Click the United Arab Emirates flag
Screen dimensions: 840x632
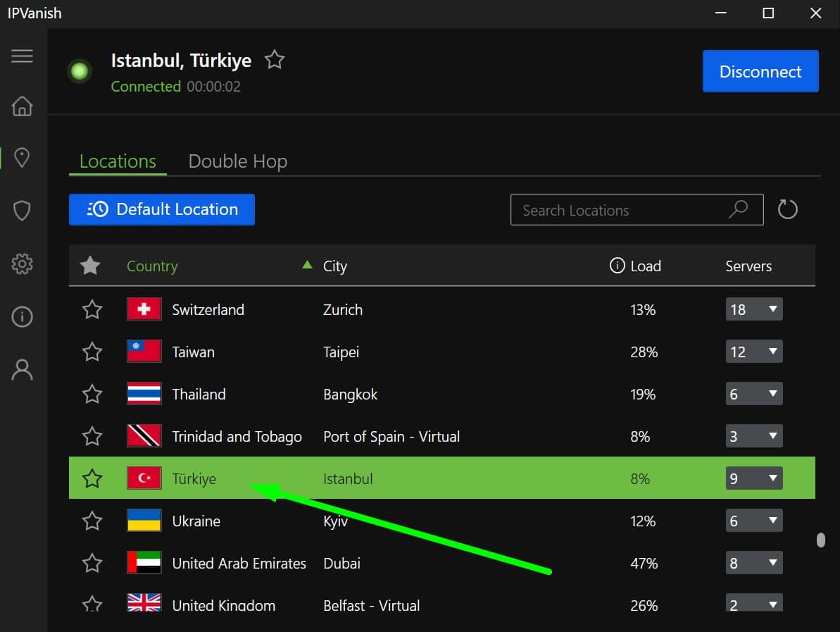coord(144,563)
